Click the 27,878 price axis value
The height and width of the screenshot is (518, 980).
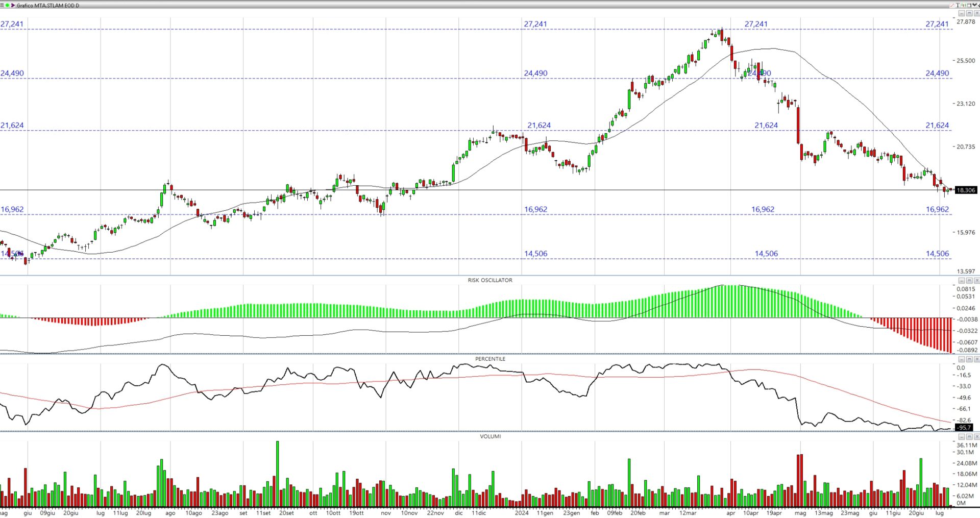pos(966,21)
